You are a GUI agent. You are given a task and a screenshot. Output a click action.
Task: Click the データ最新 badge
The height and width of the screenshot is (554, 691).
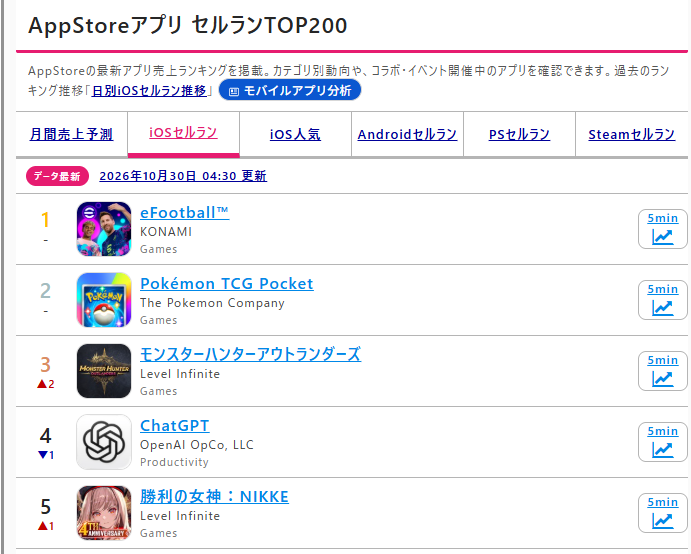click(x=57, y=176)
